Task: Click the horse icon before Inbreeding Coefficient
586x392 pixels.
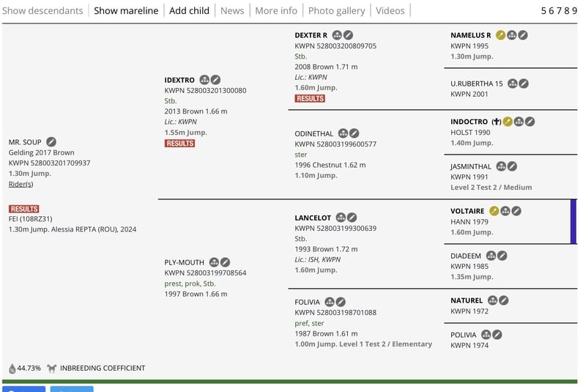Action: click(x=51, y=369)
